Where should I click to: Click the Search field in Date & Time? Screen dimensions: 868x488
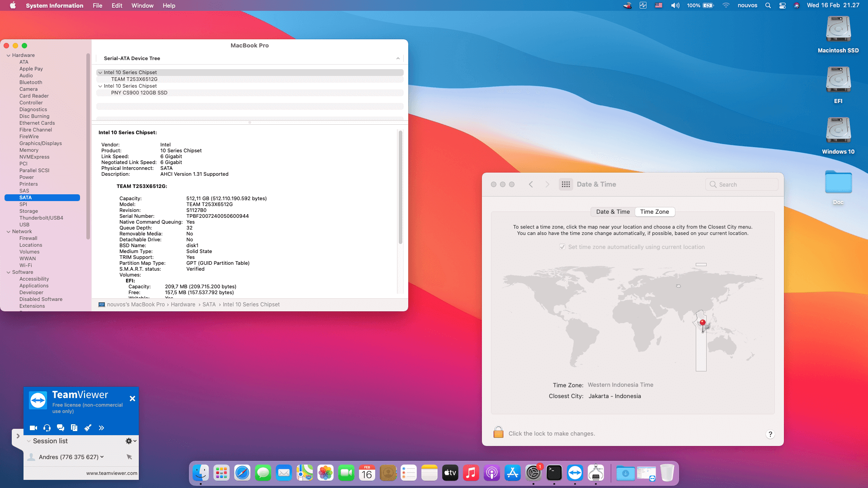741,184
